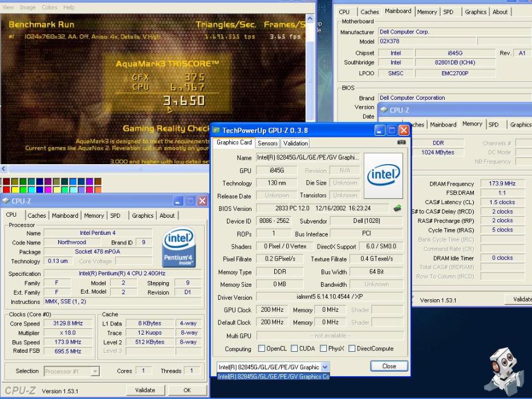The width and height of the screenshot is (532, 399).
Task: Open the Paint View menu
Action: pos(8,7)
